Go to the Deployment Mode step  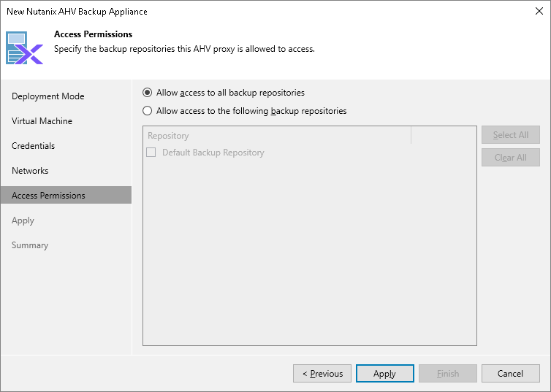(x=48, y=96)
